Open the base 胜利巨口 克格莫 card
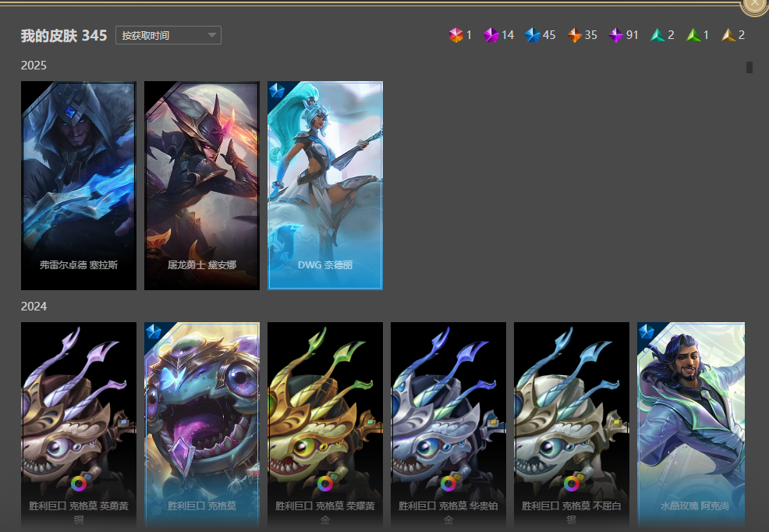The height and width of the screenshot is (532, 769). [201, 425]
